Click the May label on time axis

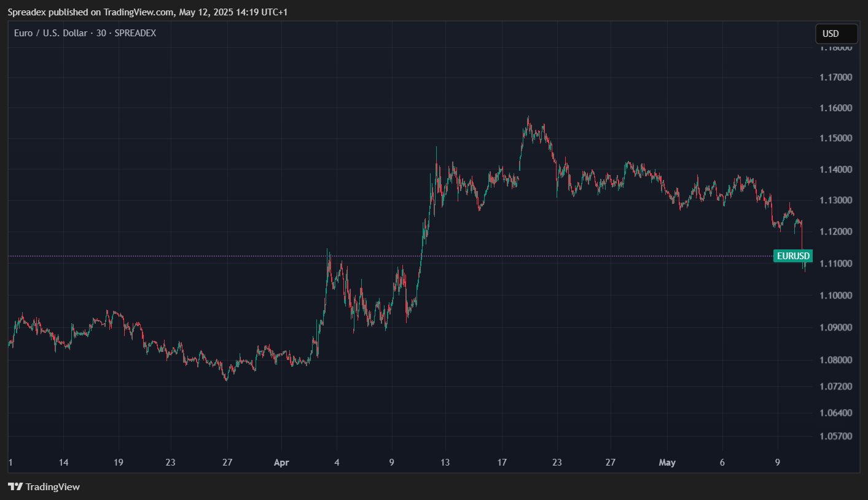[667, 463]
